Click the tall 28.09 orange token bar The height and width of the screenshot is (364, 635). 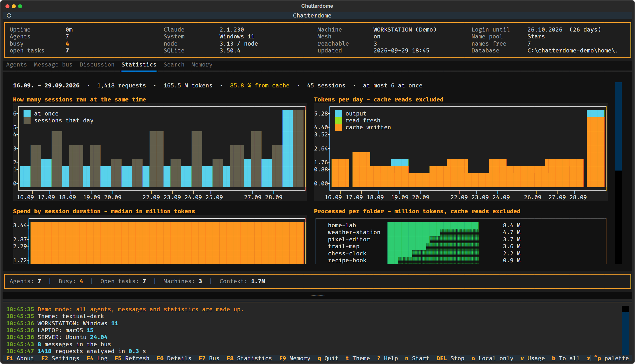(595, 152)
